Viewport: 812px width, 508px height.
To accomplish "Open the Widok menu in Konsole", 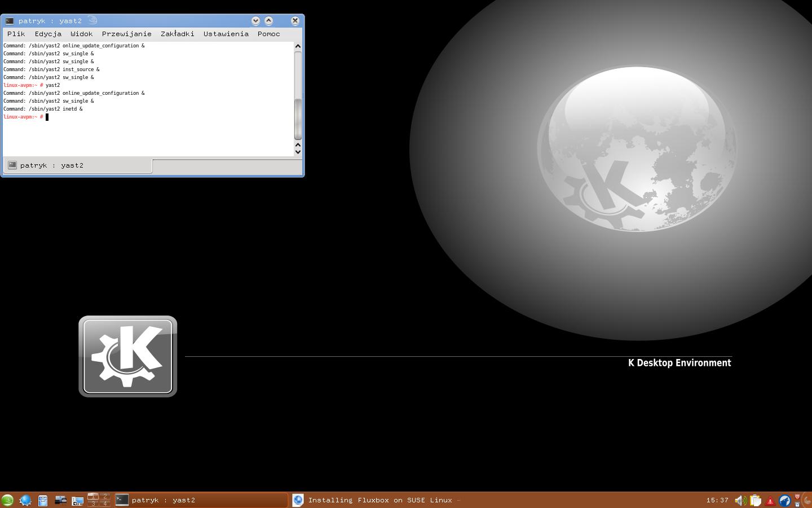I will pos(82,34).
